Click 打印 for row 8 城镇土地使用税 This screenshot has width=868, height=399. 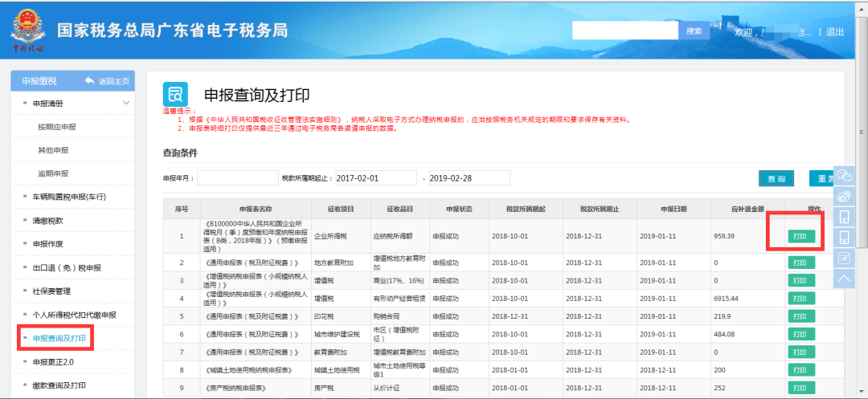pyautogui.click(x=801, y=370)
